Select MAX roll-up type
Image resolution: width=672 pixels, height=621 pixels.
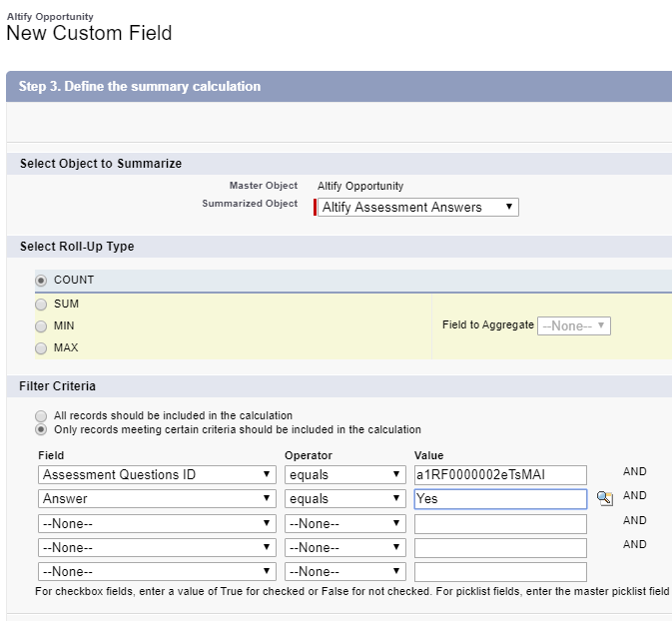41,348
